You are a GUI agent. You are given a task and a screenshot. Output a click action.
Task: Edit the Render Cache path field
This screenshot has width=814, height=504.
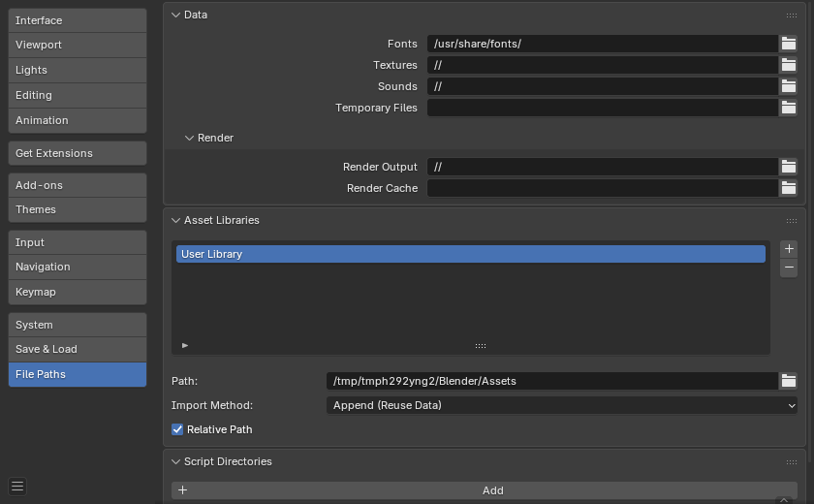tap(603, 188)
